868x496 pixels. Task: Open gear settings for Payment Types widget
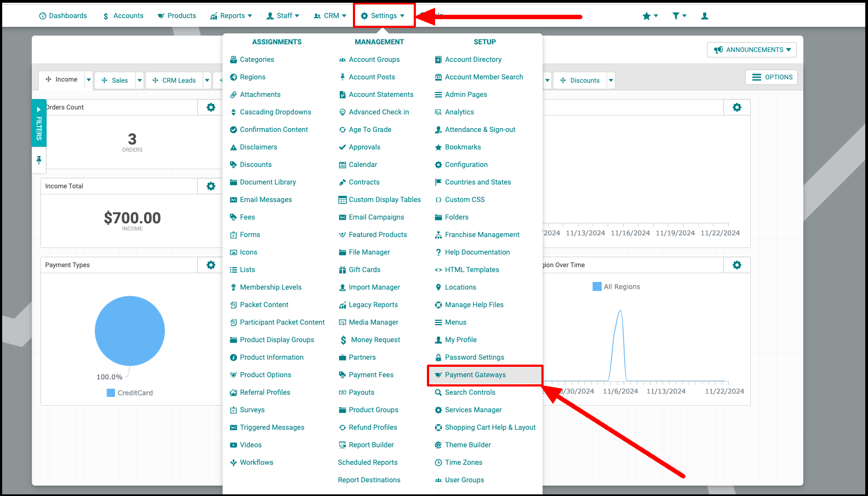pyautogui.click(x=211, y=265)
